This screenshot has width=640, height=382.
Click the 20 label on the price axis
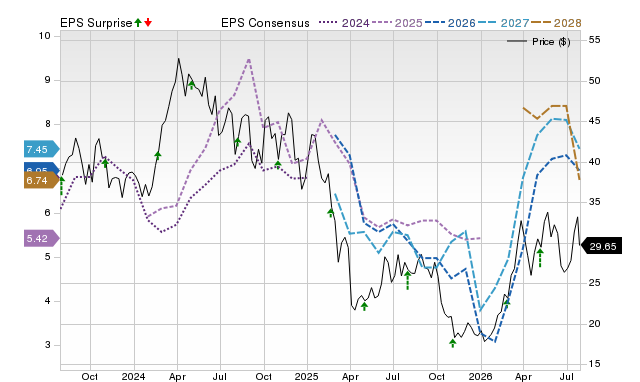pos(595,323)
